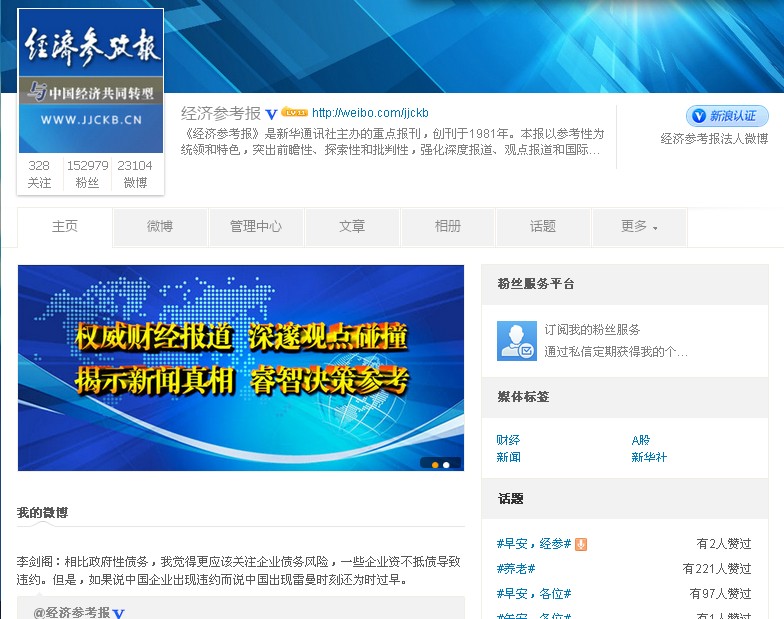
Task: Click the orange icon next to #早安，经参#
Action: (581, 544)
